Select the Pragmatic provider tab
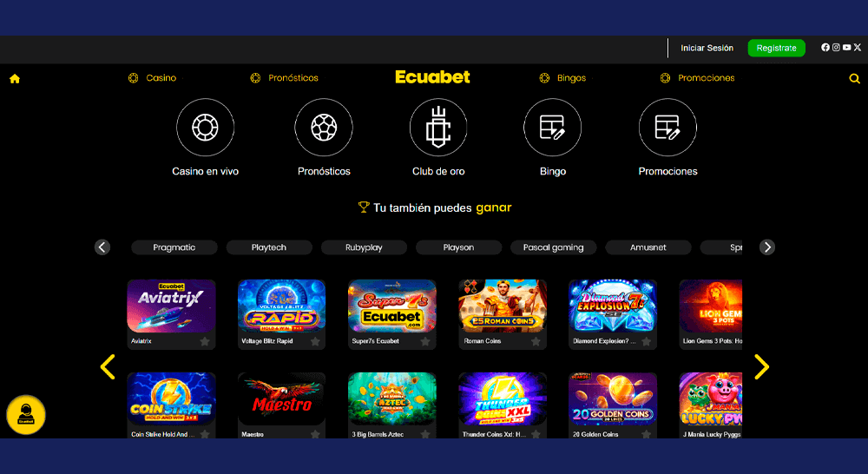The width and height of the screenshot is (868, 474). point(174,247)
